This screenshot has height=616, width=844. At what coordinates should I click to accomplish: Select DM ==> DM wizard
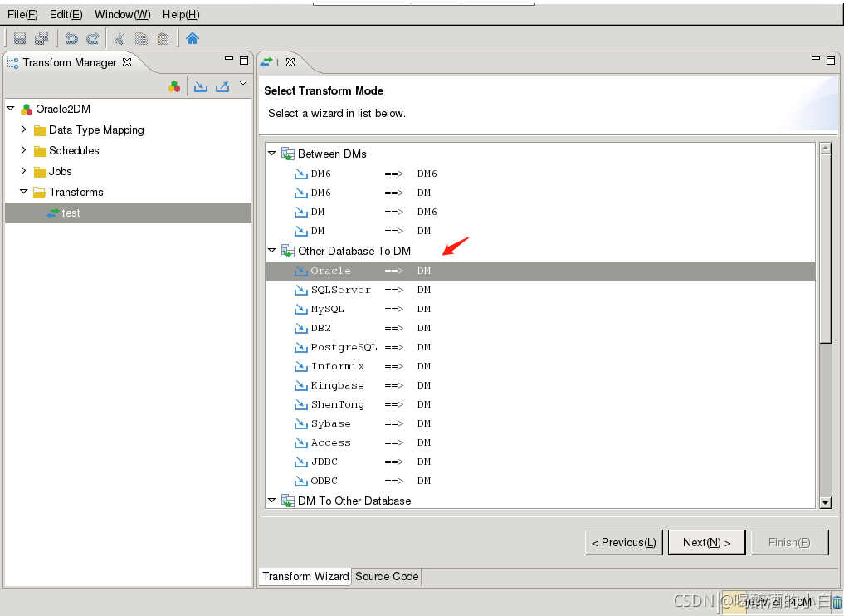tap(540, 231)
